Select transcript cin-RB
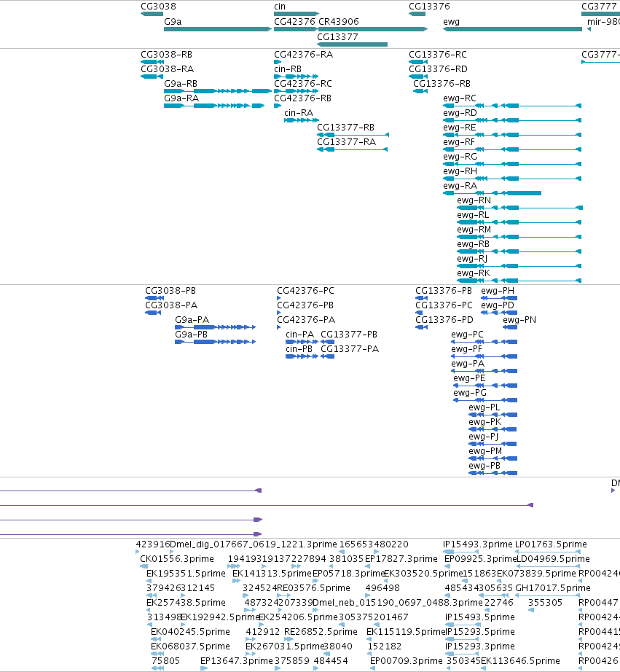Viewport: 620px width, 672px height. click(296, 77)
